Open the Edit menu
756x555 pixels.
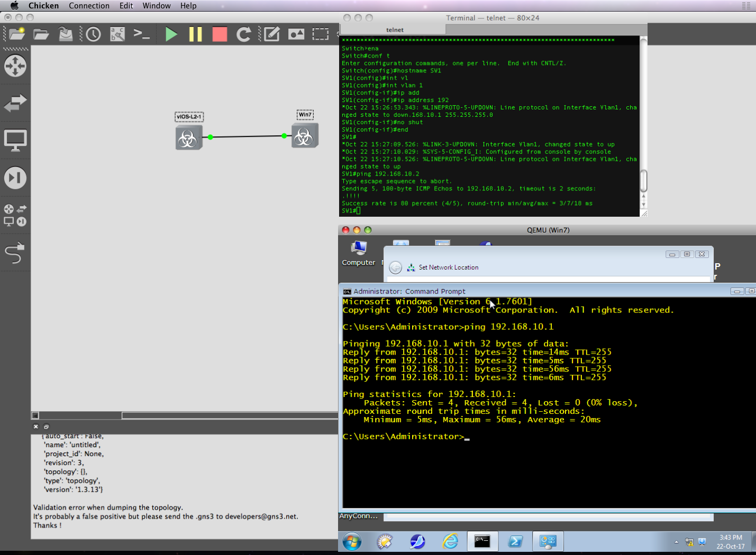click(126, 6)
